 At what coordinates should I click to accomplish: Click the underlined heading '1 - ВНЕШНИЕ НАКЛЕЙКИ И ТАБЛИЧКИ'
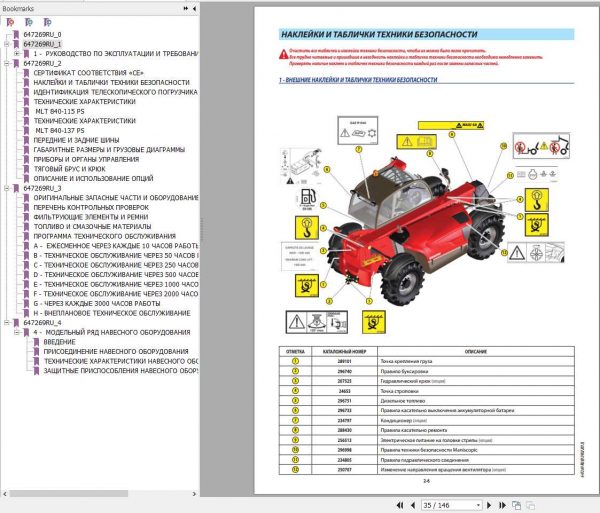click(x=358, y=80)
